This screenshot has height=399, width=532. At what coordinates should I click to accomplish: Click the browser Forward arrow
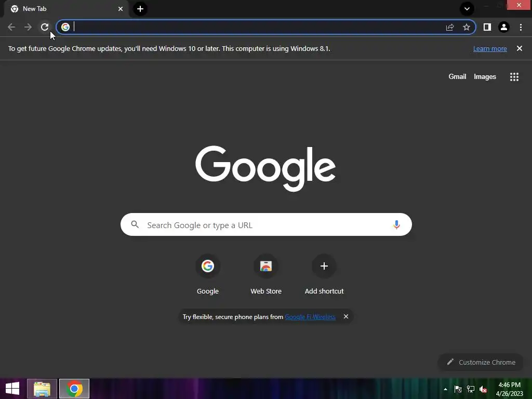pyautogui.click(x=28, y=27)
